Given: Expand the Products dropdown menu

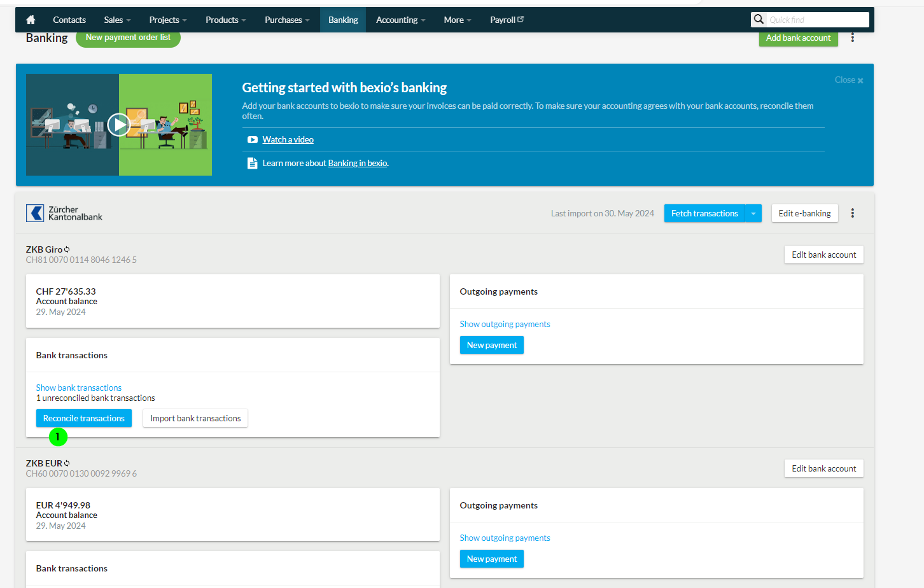Looking at the screenshot, I should (x=226, y=20).
